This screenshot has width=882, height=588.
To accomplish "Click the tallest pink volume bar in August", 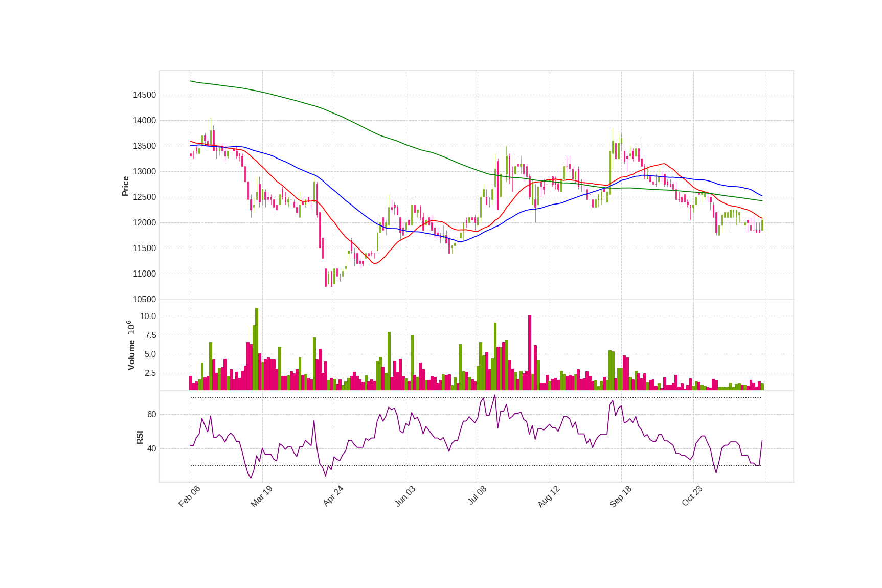I will click(530, 352).
